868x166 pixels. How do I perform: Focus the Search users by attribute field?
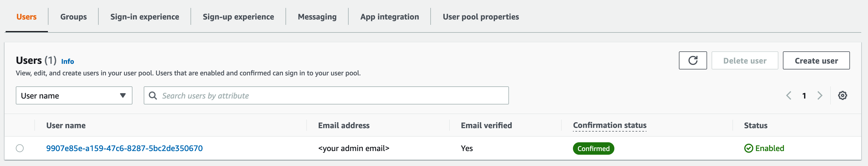point(326,95)
